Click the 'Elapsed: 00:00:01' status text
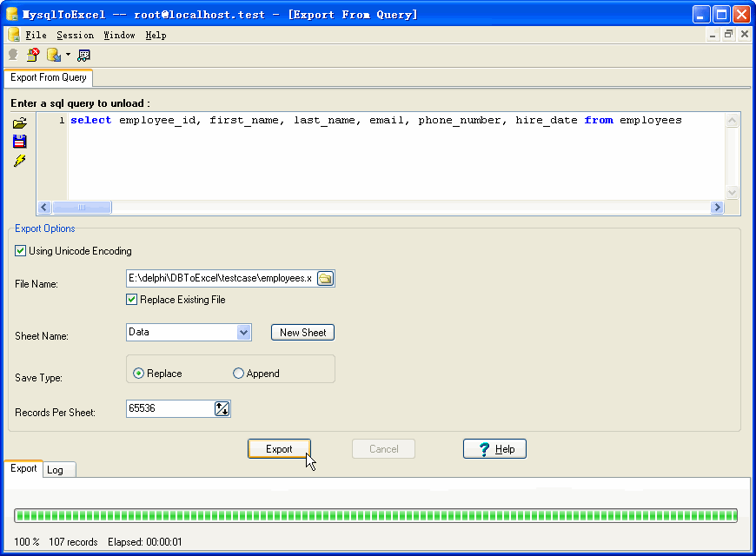 (x=145, y=542)
